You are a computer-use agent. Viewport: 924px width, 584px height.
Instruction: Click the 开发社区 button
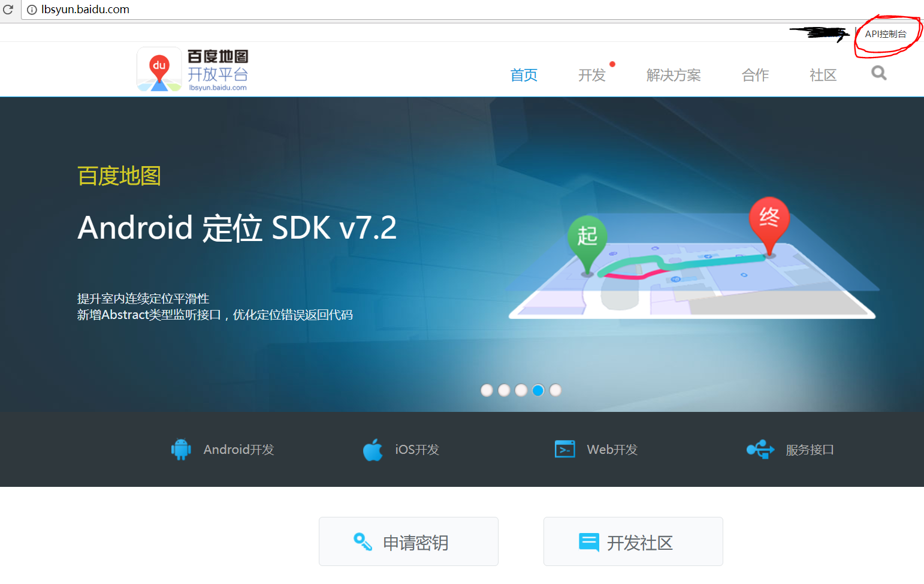[x=633, y=541]
